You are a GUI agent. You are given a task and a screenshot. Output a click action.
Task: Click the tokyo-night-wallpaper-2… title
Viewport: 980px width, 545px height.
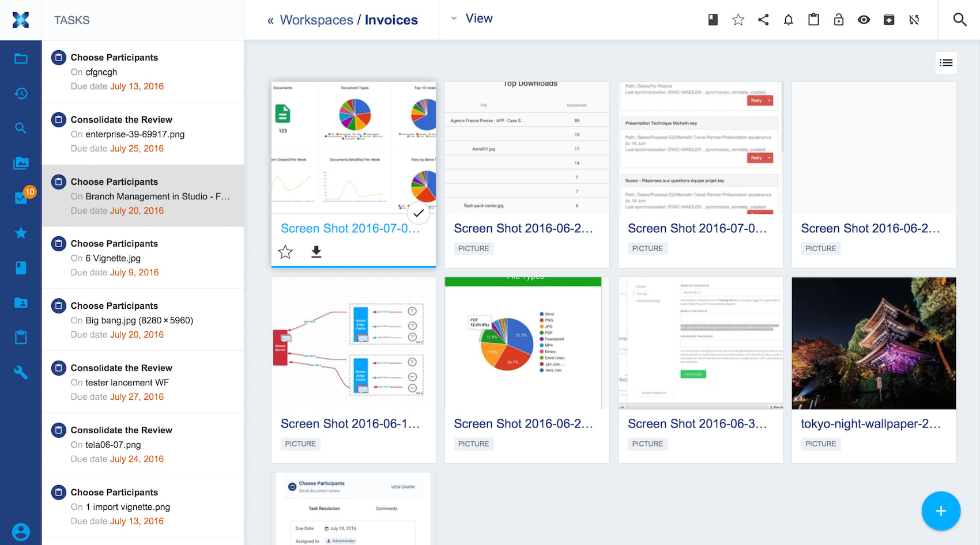tap(870, 424)
